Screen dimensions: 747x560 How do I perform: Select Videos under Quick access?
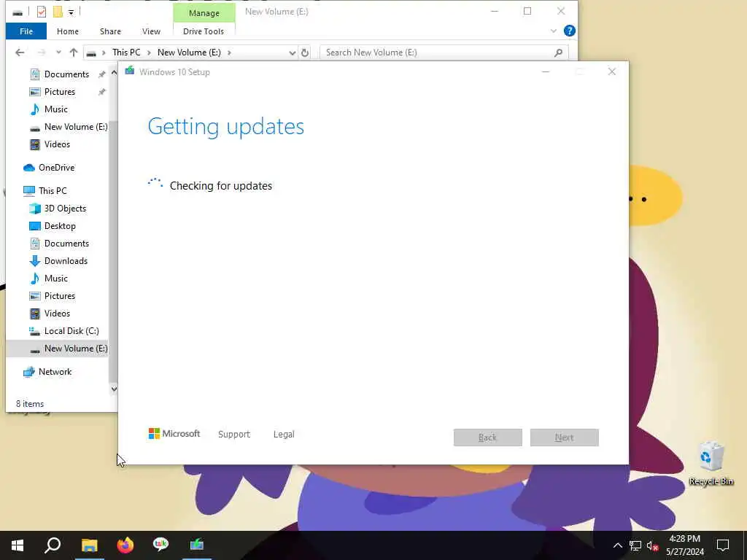pyautogui.click(x=57, y=144)
